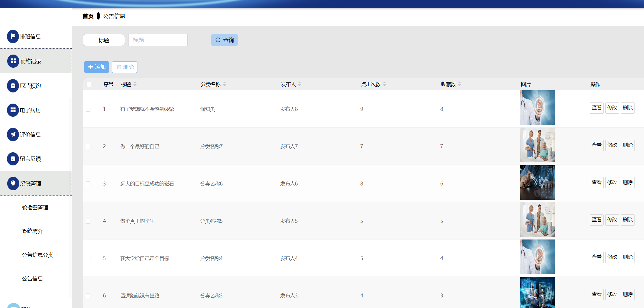
Task: Click the magnifier icon in 查询 button
Action: pos(218,40)
